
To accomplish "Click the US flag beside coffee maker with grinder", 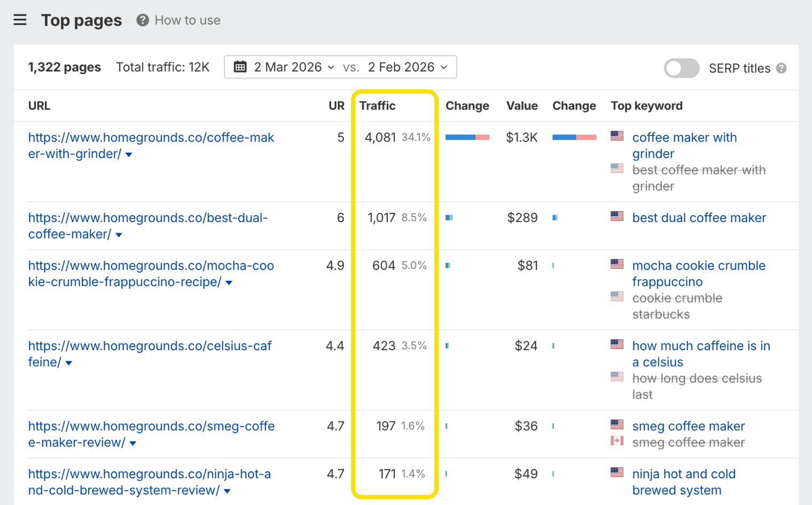I will (x=617, y=136).
